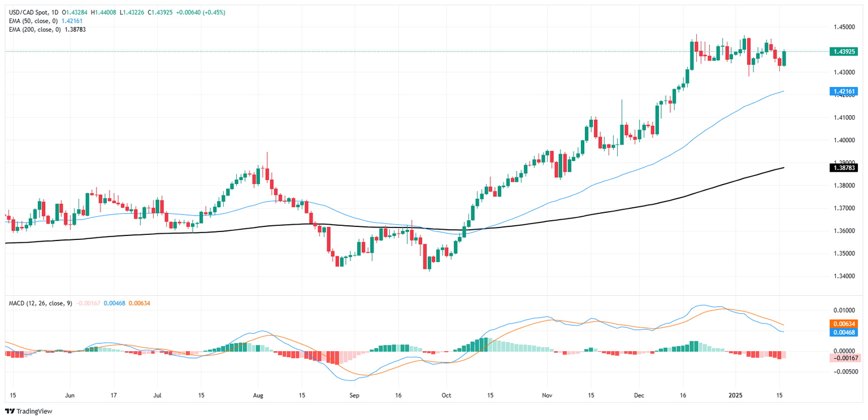
Task: Click the Jun label on time axis
Action: 70,396
